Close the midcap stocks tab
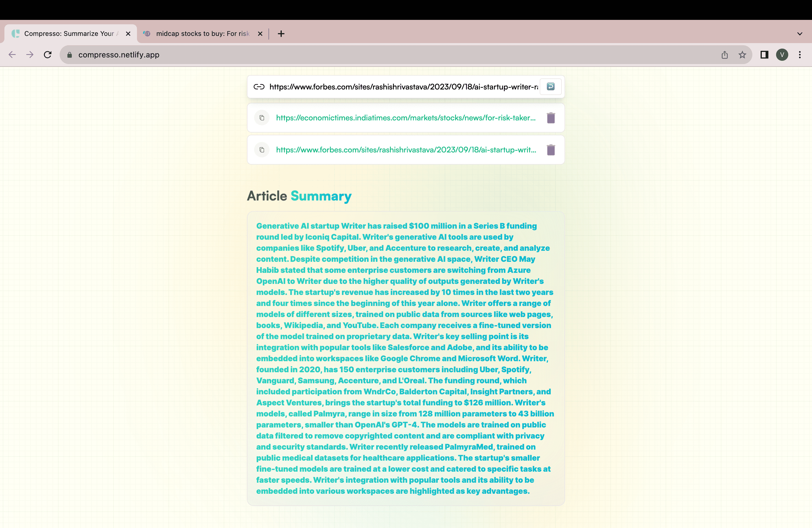Viewport: 812px width, 528px height. pos(260,34)
